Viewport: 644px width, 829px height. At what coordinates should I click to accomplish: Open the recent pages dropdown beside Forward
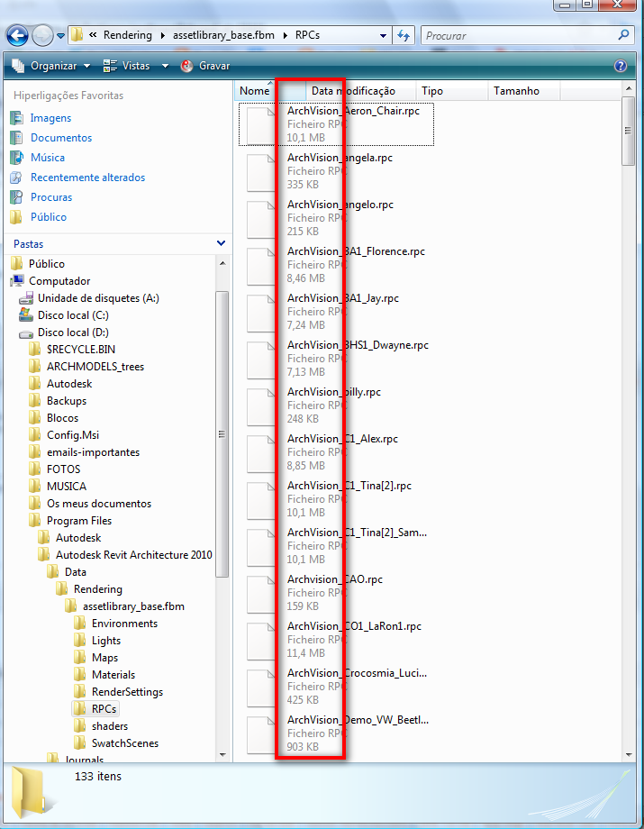(60, 36)
